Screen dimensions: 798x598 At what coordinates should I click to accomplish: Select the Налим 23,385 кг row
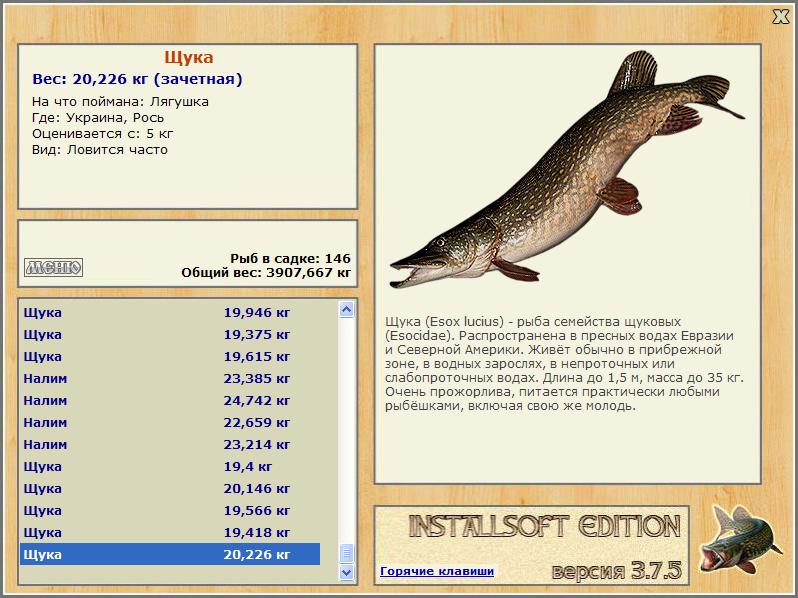[x=170, y=378]
